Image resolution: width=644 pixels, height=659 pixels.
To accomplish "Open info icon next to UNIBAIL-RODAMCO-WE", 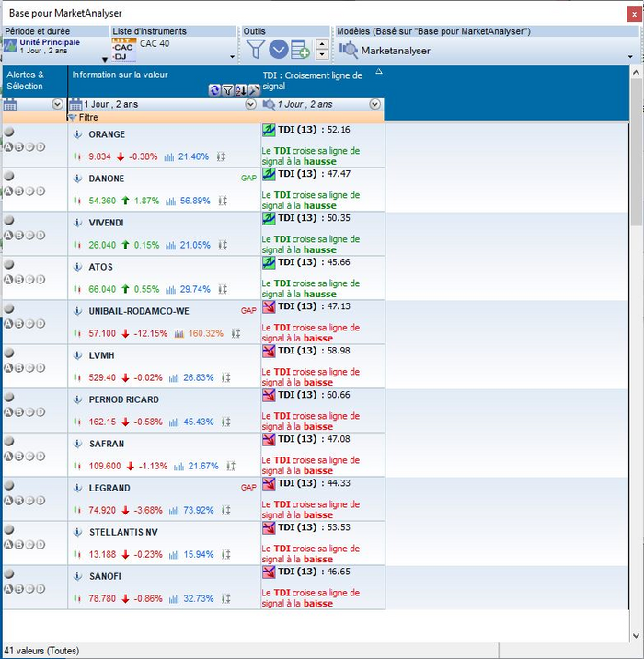I will tap(77, 311).
